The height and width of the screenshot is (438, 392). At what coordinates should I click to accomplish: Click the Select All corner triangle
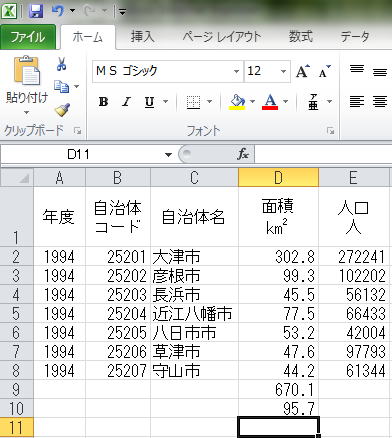click(x=17, y=177)
